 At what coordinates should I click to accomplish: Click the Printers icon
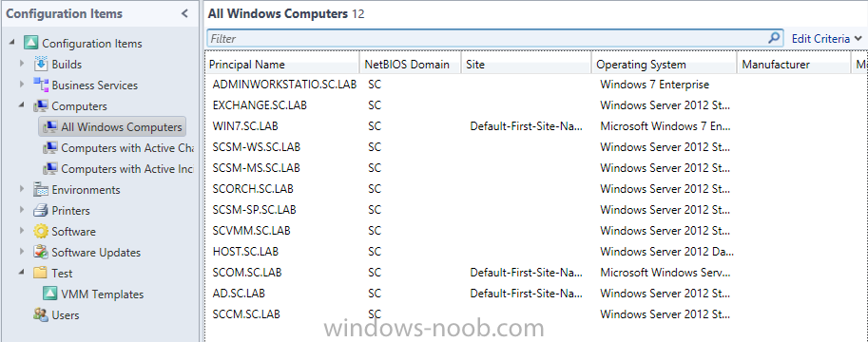(x=41, y=211)
